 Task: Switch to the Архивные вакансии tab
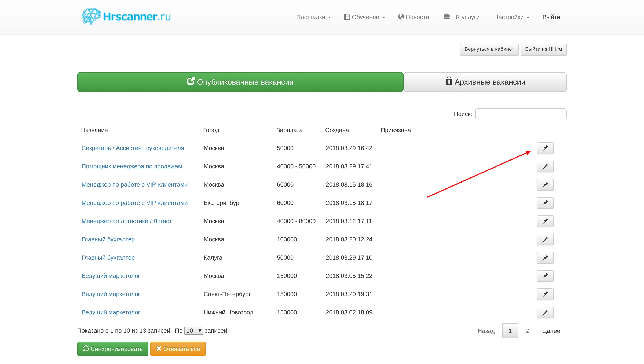485,82
